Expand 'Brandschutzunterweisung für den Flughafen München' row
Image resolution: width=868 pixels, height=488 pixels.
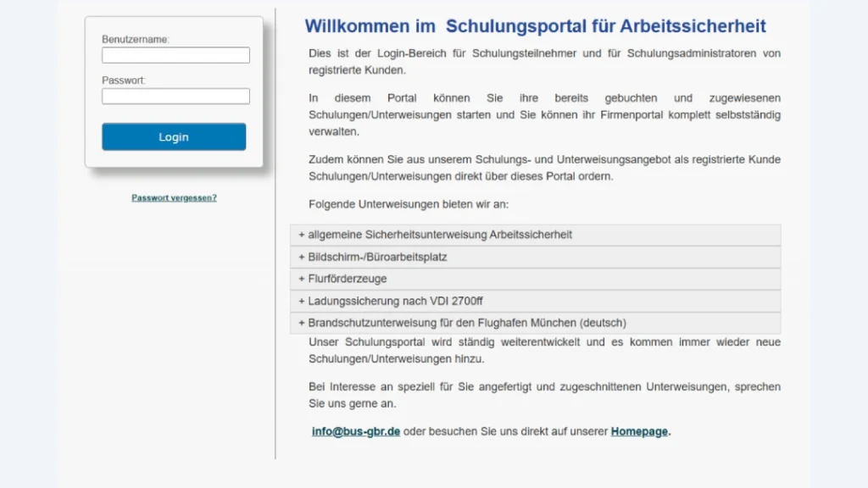(467, 323)
